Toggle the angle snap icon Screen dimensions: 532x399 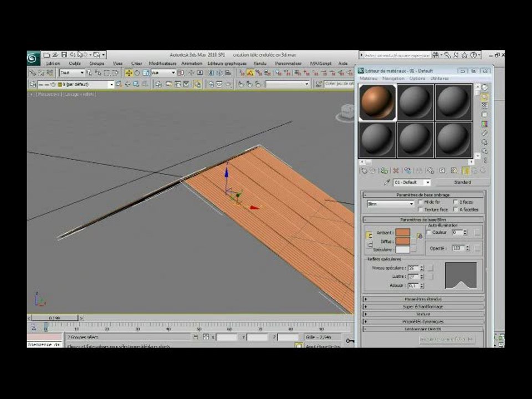point(250,73)
